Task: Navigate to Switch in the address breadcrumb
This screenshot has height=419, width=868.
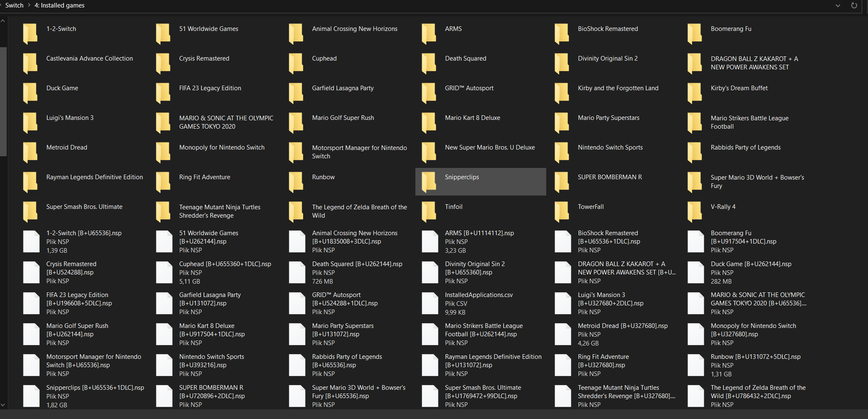Action: (14, 5)
